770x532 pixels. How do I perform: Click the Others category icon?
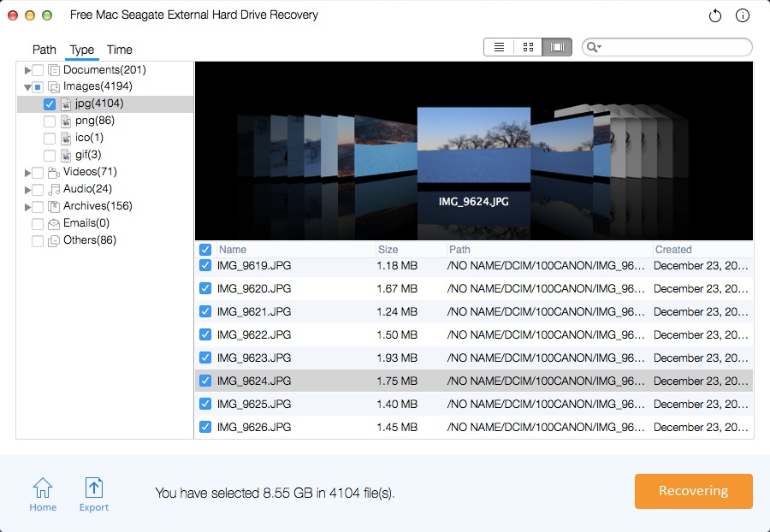(x=54, y=241)
